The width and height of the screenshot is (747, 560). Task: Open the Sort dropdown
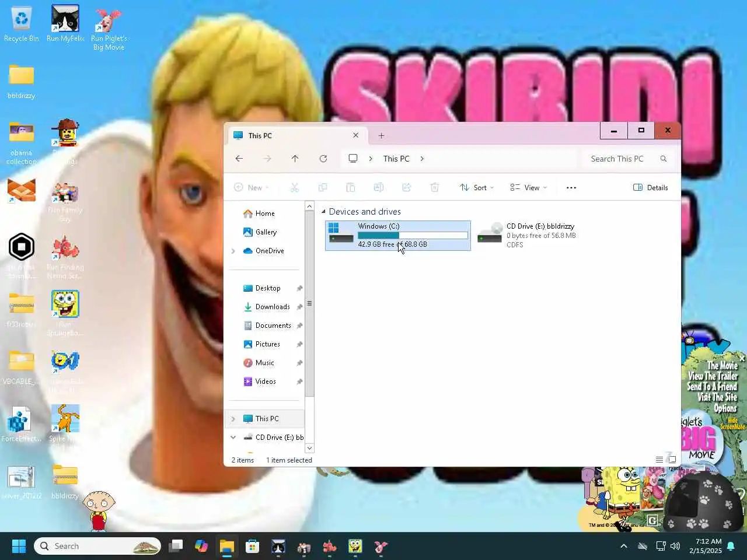point(477,188)
